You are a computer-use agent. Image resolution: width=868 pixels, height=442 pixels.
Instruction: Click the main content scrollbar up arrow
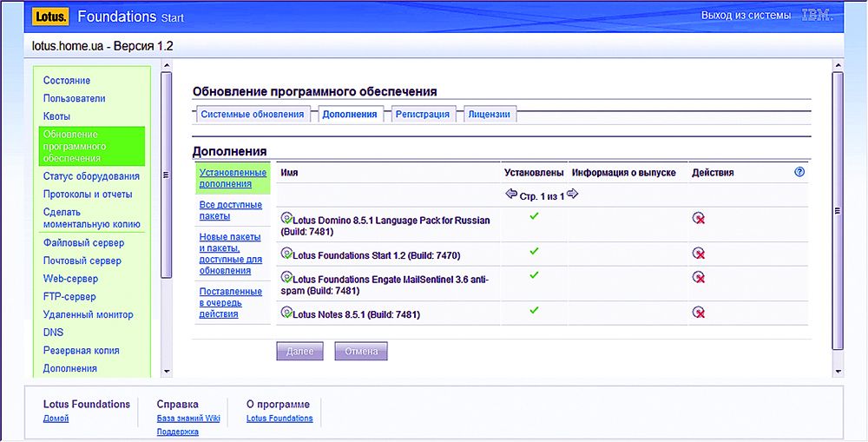(x=838, y=66)
